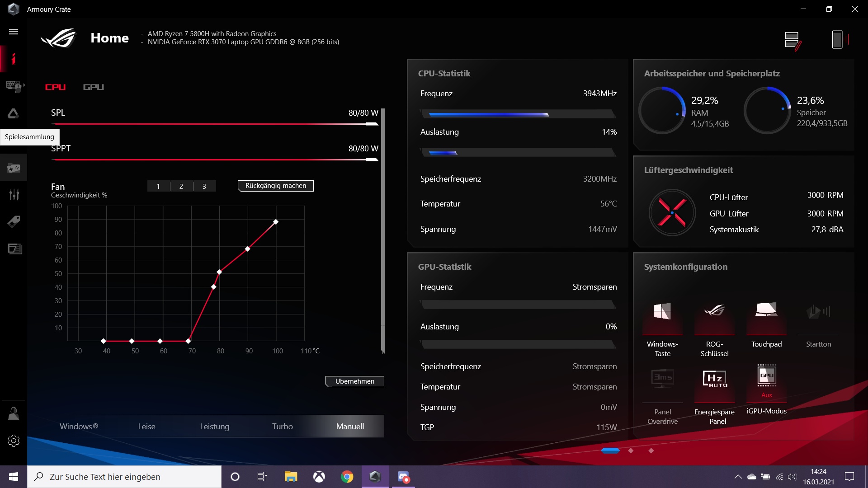Open the volume tray icon
Screen dimensions: 868x488
click(x=792, y=477)
